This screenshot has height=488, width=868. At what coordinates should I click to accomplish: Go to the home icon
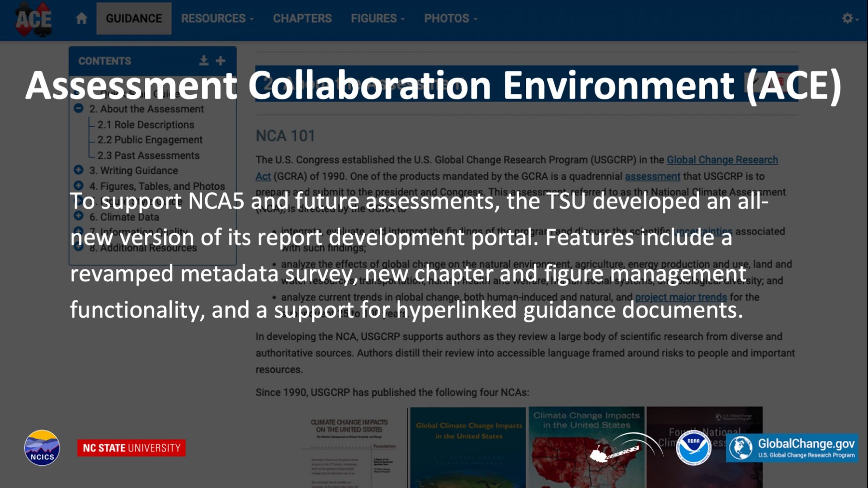[81, 18]
